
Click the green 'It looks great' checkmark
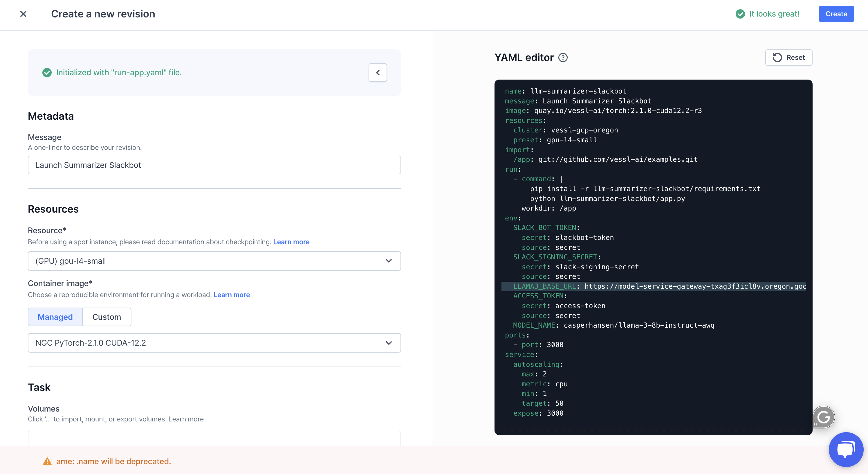click(740, 14)
